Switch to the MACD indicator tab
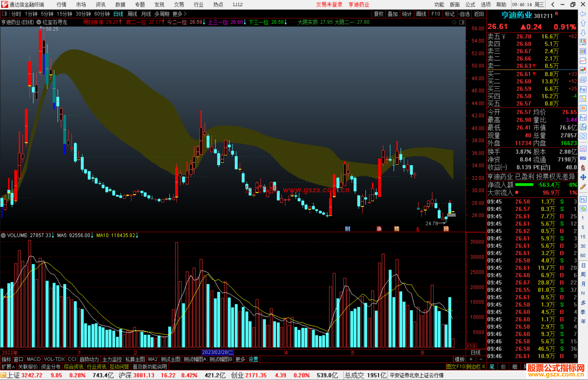The height and width of the screenshot is (380, 588). (33, 359)
